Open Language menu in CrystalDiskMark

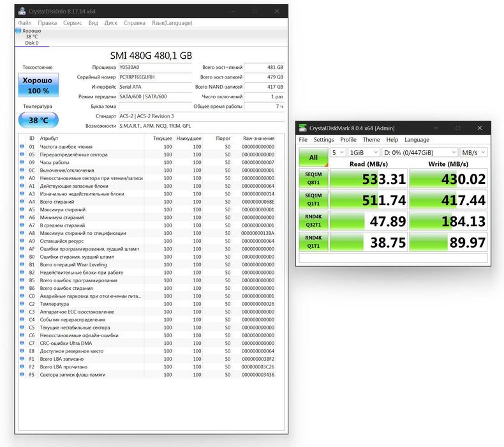(417, 140)
